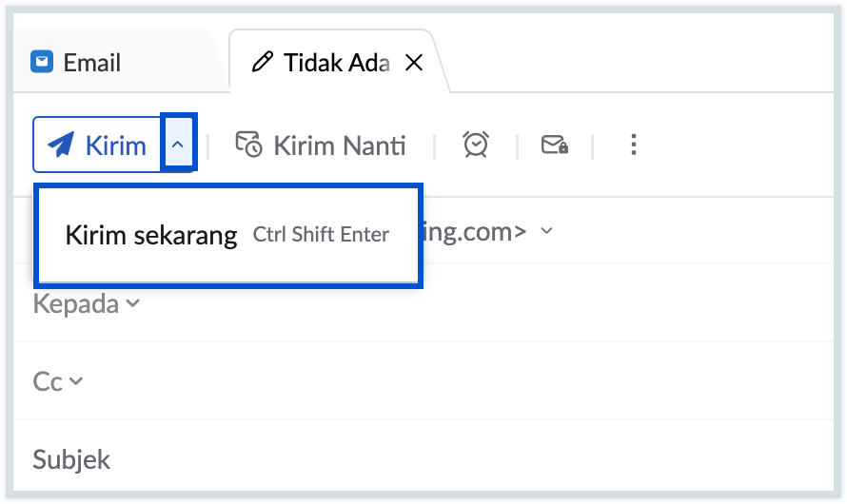
Task: Click the alarm clock reminder icon
Action: (x=476, y=145)
